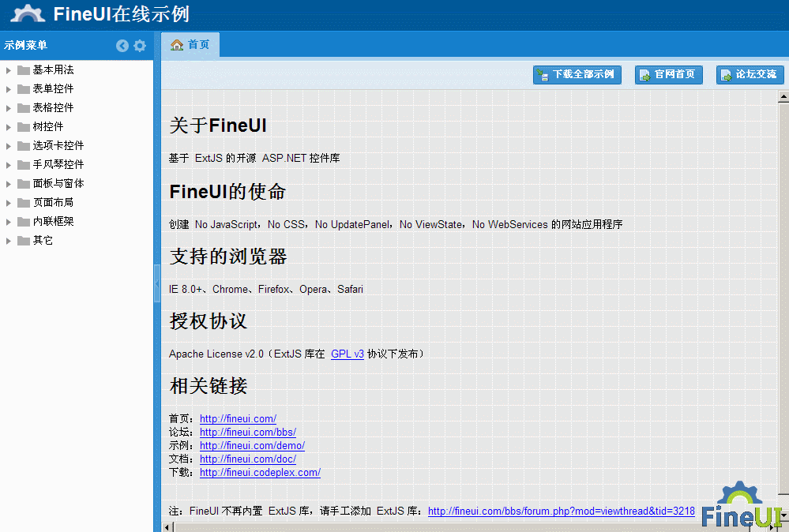Click the home icon on 首页 tab

[x=177, y=45]
